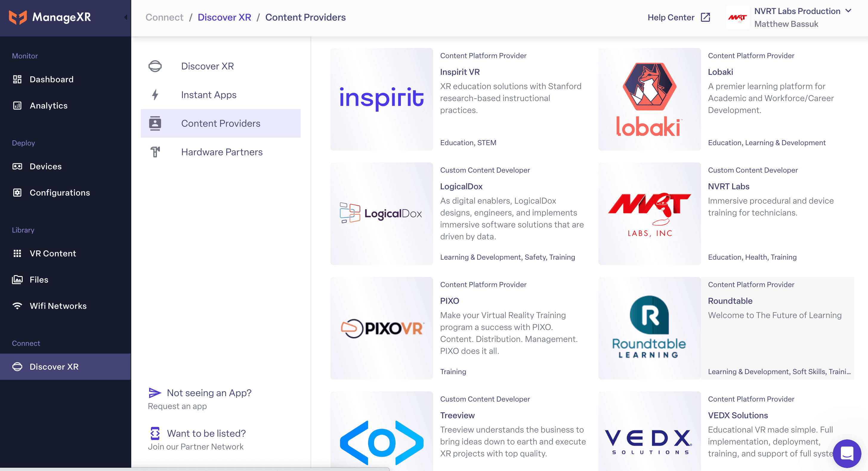Collapse the sidebar with the arrow
The height and width of the screenshot is (471, 868).
pyautogui.click(x=126, y=17)
